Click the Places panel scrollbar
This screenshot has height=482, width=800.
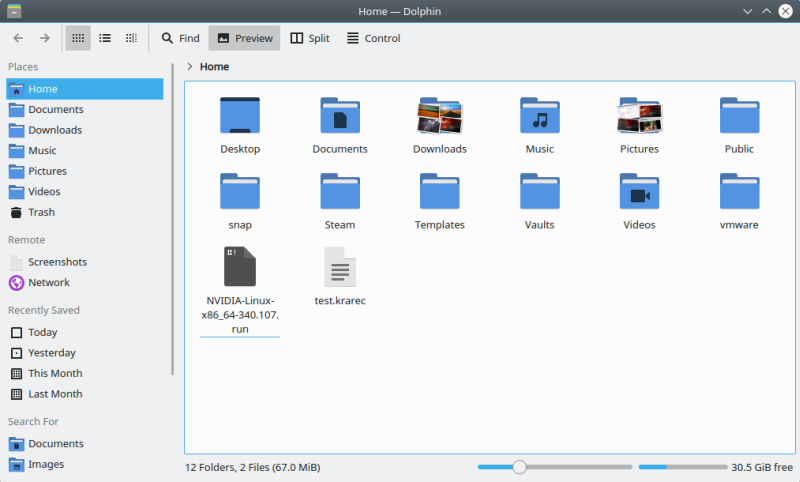(172, 219)
